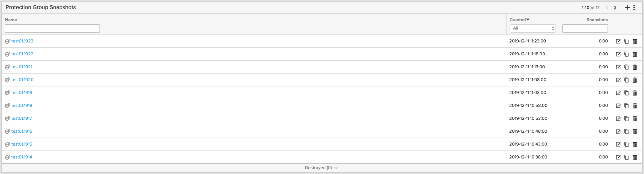This screenshot has width=644, height=174.
Task: Click the Name filter input field
Action: pos(52,28)
